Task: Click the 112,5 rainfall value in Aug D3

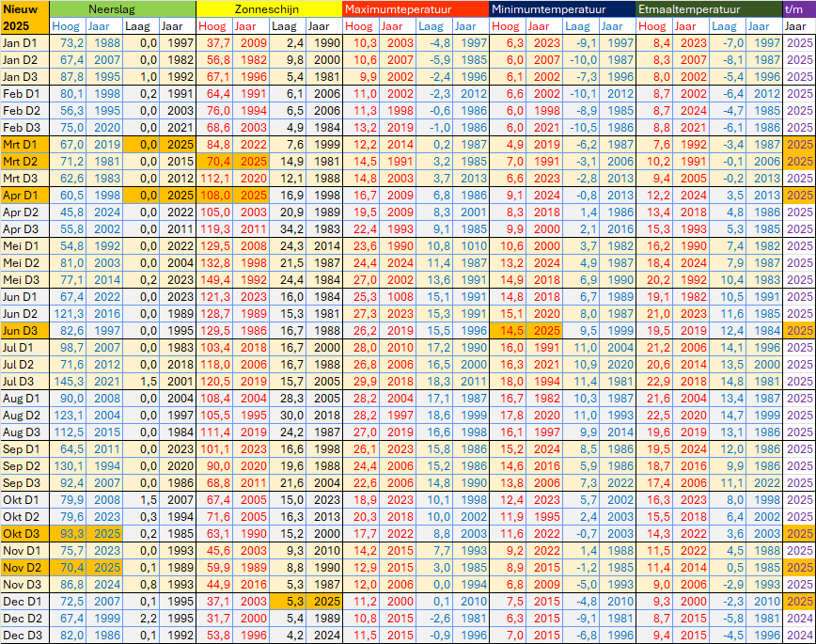Action: [x=68, y=432]
